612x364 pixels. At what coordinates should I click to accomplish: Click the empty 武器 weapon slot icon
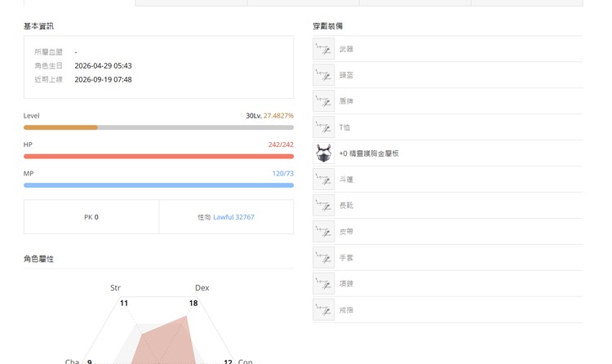point(324,49)
